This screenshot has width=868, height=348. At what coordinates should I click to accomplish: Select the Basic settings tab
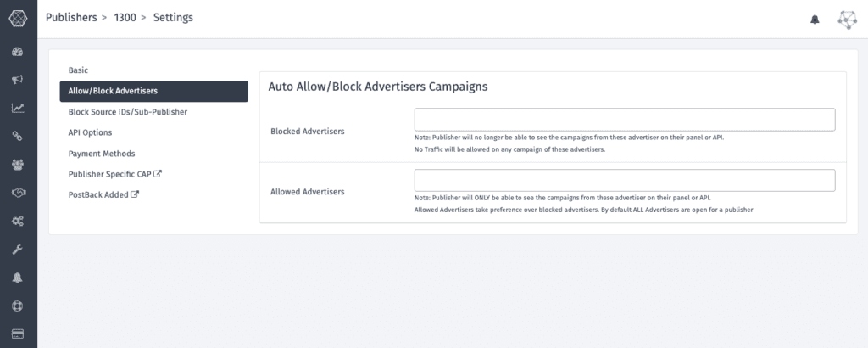click(x=78, y=70)
